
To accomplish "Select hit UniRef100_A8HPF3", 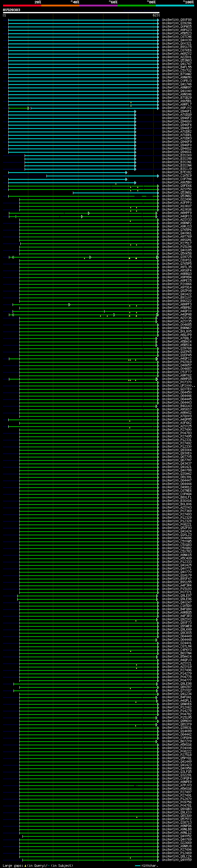I will pos(177,304).
